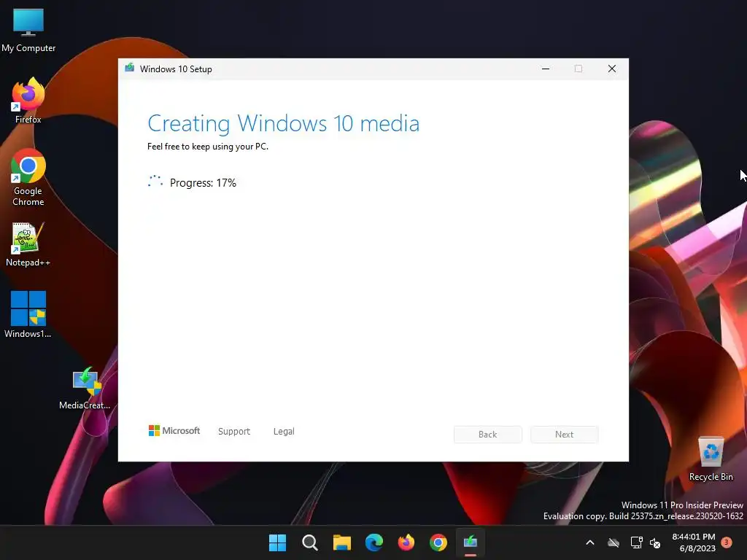Select the Recycle Bin desktop icon
This screenshot has height=560, width=747.
[x=711, y=459]
